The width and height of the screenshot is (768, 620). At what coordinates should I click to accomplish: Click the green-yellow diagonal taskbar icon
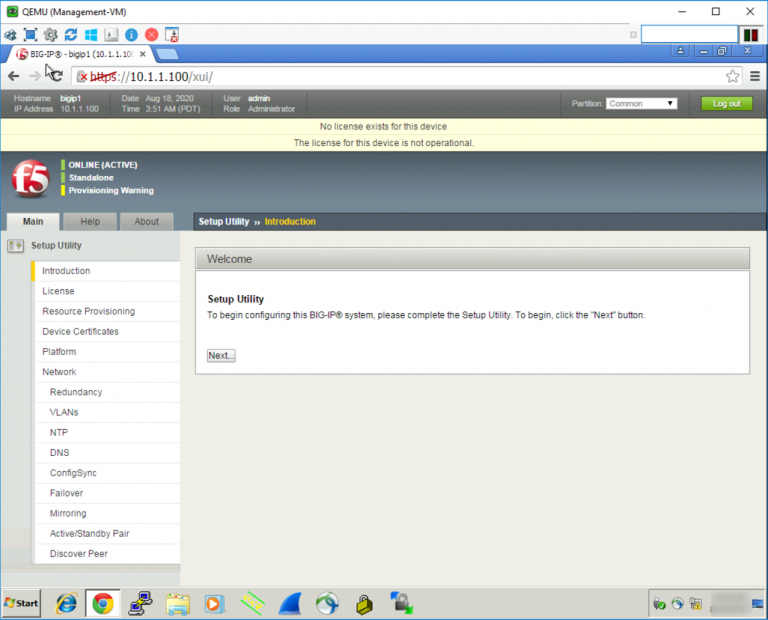coord(253,603)
